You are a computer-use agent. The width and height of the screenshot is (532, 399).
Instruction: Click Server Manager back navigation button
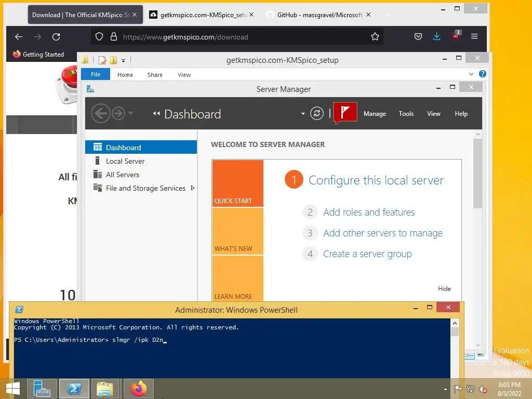(101, 113)
